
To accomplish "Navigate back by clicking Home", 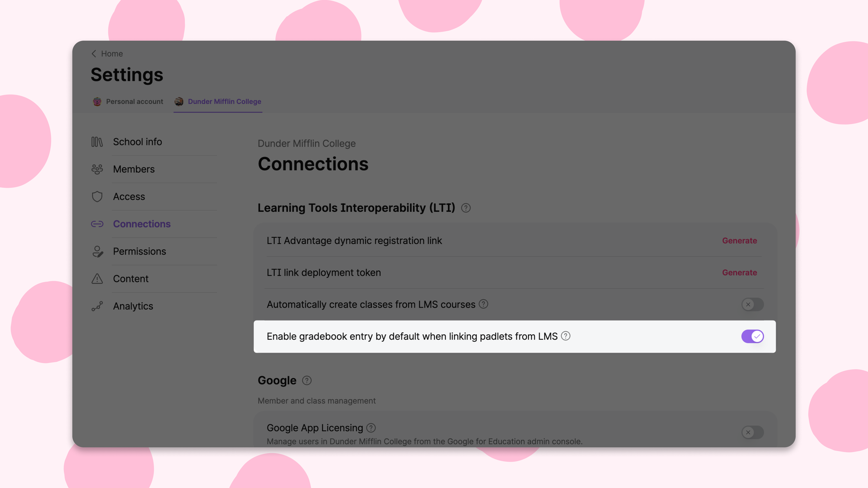I will point(112,53).
